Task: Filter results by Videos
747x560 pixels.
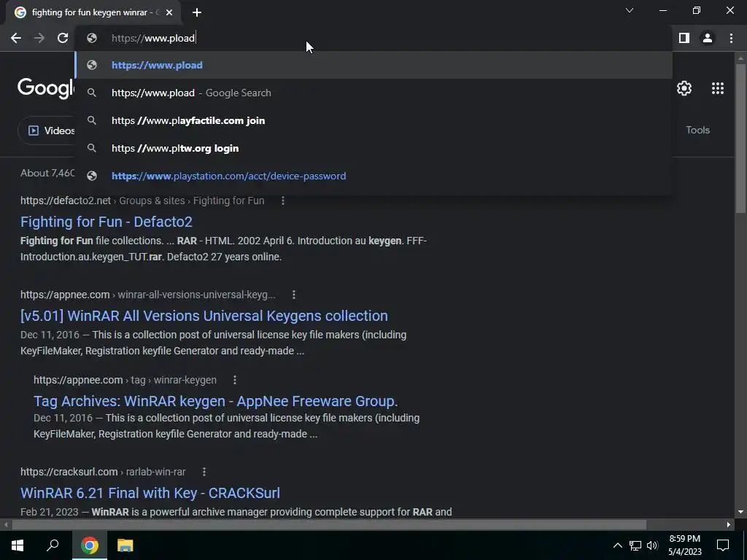Action: (47, 131)
